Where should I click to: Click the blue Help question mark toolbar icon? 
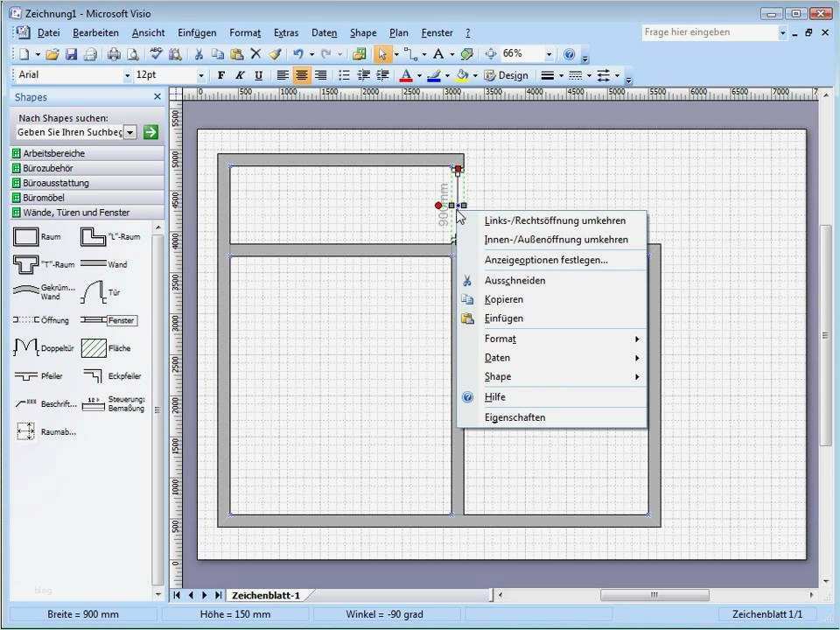click(x=570, y=54)
